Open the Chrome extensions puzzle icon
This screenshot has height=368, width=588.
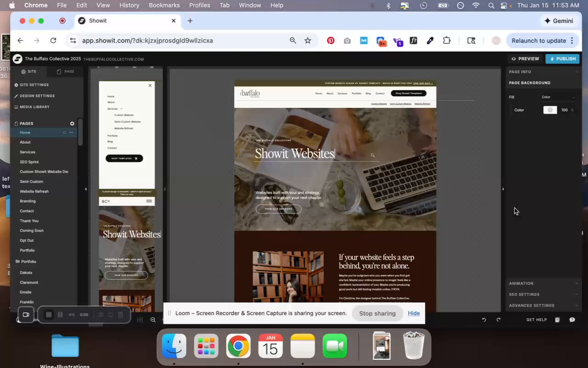pos(447,40)
